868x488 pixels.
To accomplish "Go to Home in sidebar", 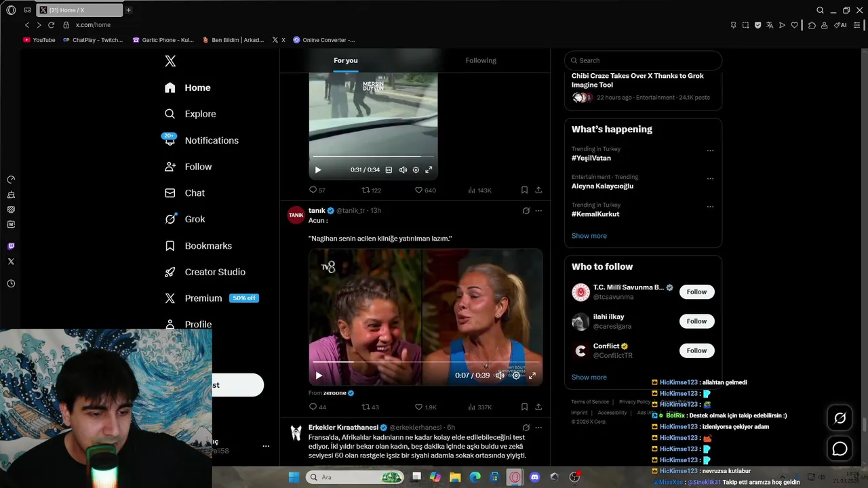I will [188, 87].
